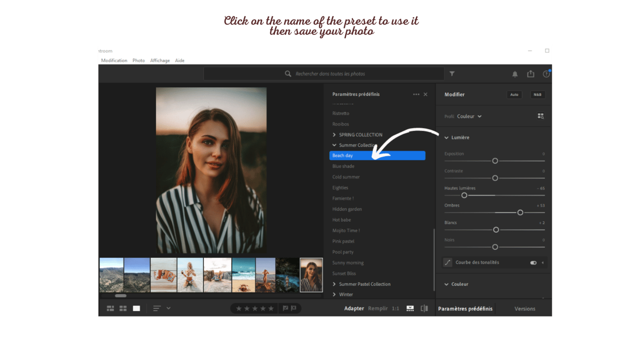Screen dimensions: 644x342
Task: Collapse the Lumière section
Action: (446, 137)
